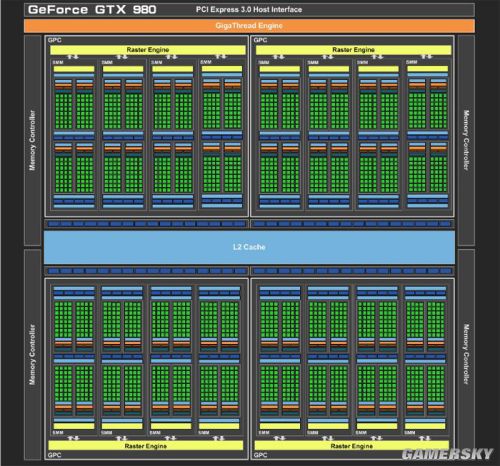Click the top-left GPC Raster Engine bar
500x466 pixels.
(x=148, y=50)
